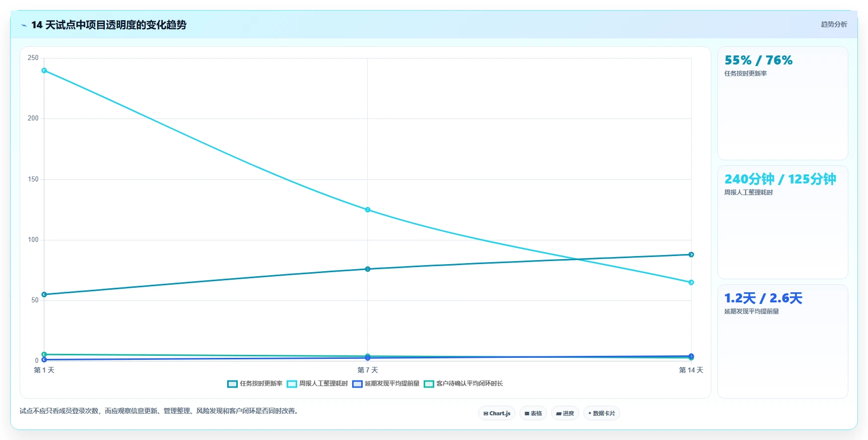Click the trend icon beside the 14 天 title
Screen dimensions: 868x440
(x=24, y=25)
